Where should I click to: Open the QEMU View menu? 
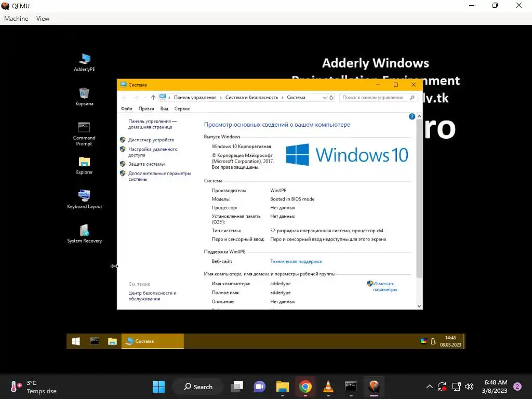(43, 19)
